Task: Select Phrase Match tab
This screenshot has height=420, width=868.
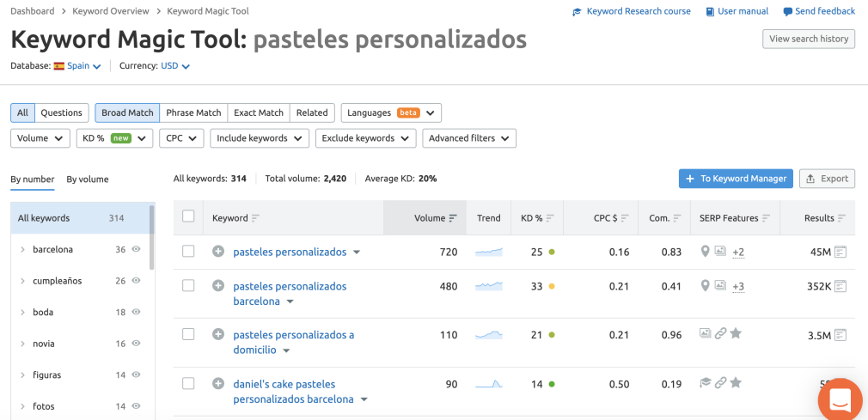Action: pos(193,113)
